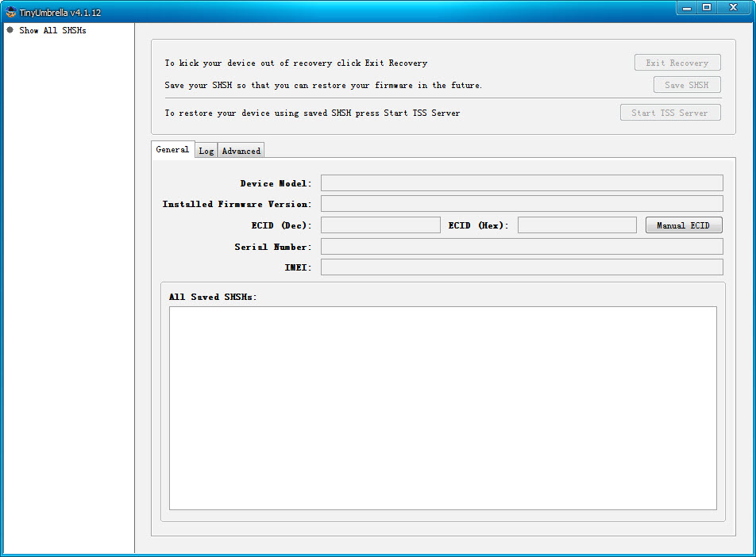Click the Start TSS Server button

(670, 113)
